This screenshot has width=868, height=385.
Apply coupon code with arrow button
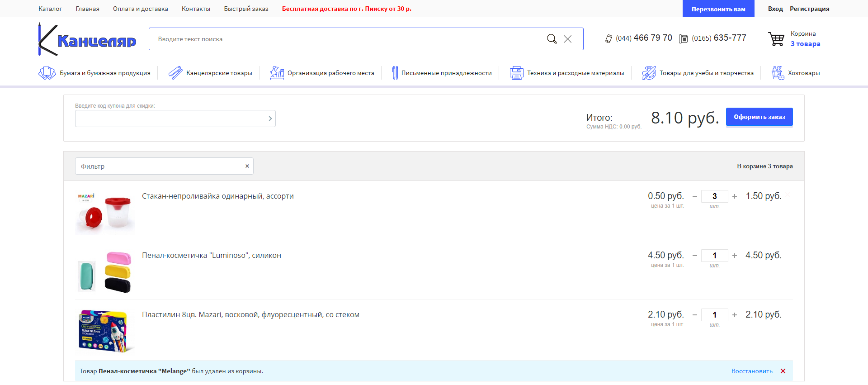point(270,119)
